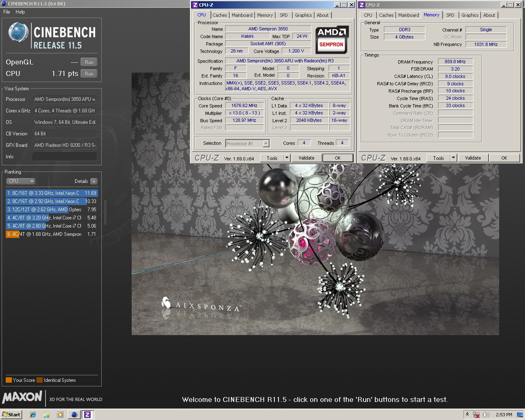Image resolution: width=525 pixels, height=420 pixels.
Task: Switch to Caches tab in CPU window
Action: pos(219,15)
